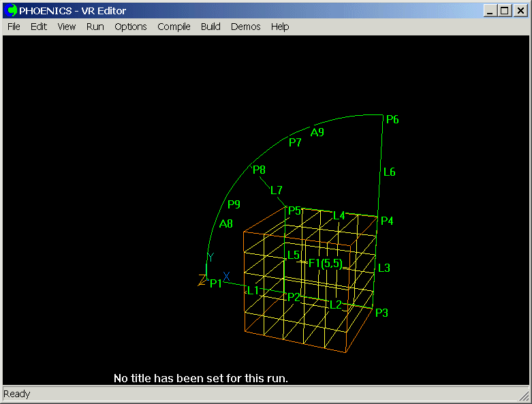Open the View menu
532x404 pixels.
click(x=67, y=27)
